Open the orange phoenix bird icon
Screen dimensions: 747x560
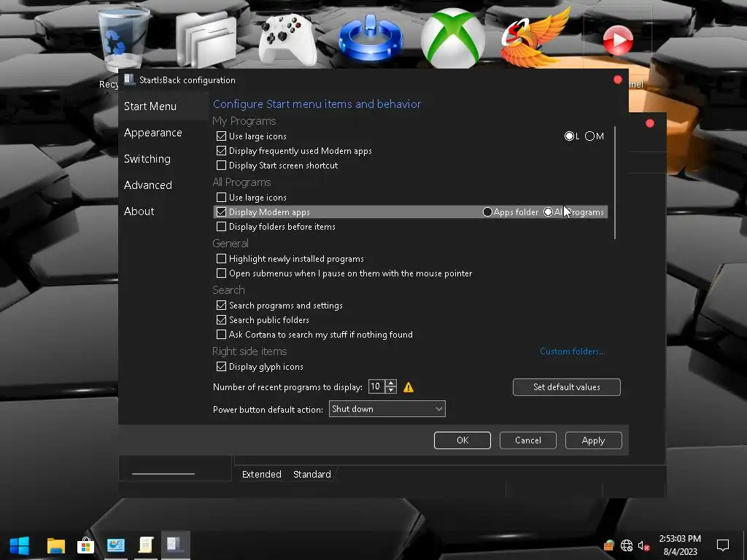(535, 37)
